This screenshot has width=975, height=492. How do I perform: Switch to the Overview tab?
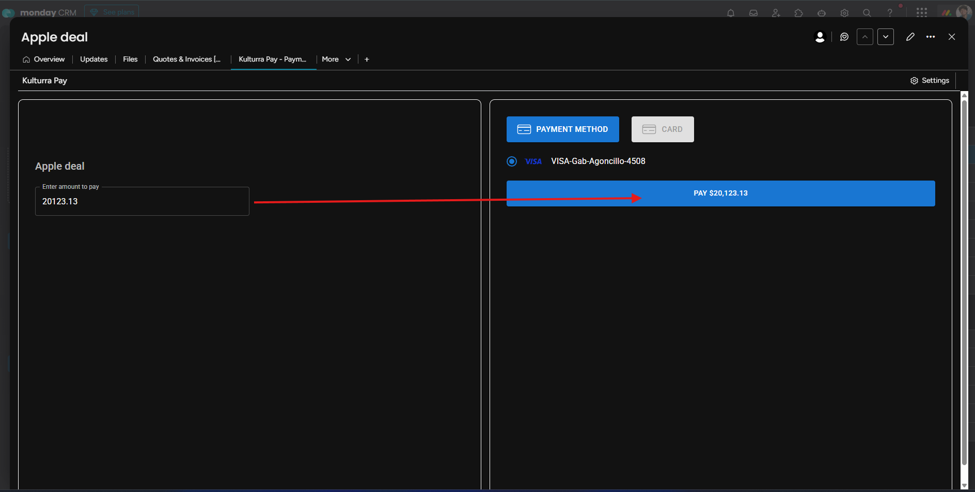[44, 59]
